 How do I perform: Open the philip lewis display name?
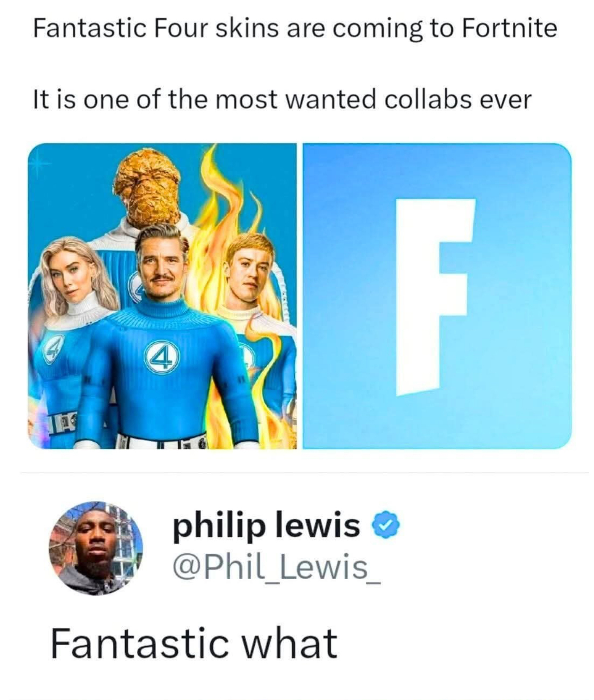tap(266, 526)
